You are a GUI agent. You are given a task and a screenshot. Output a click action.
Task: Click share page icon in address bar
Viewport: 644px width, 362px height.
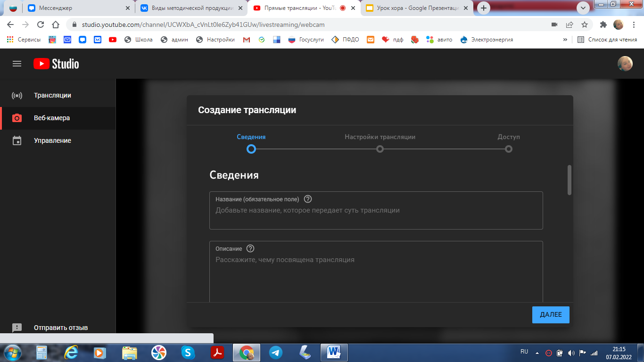(x=570, y=25)
